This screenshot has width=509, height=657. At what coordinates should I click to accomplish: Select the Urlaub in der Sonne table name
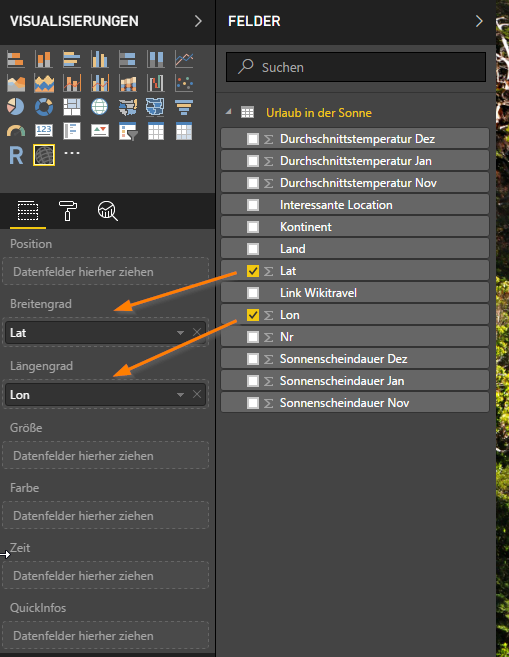pos(319,113)
